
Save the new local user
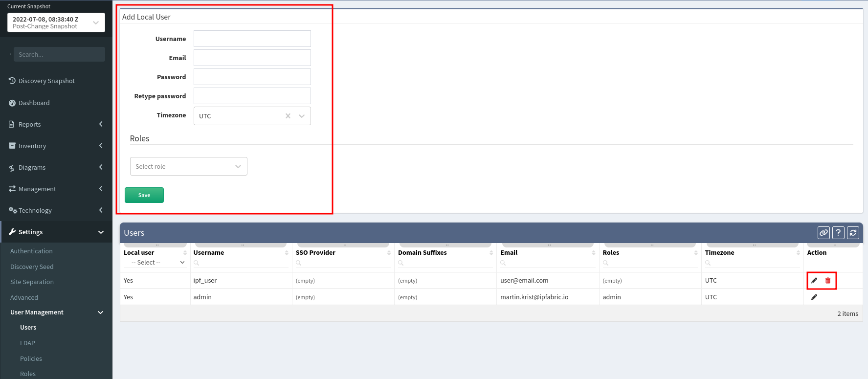point(144,195)
